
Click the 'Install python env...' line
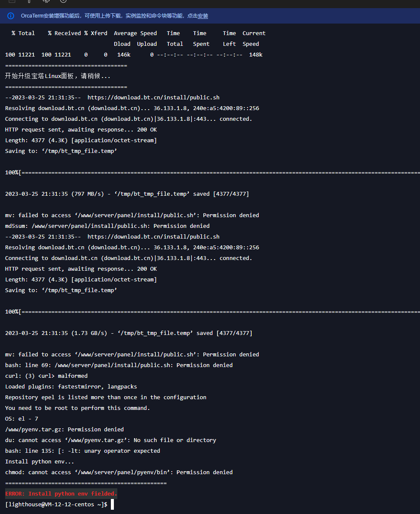(40, 462)
